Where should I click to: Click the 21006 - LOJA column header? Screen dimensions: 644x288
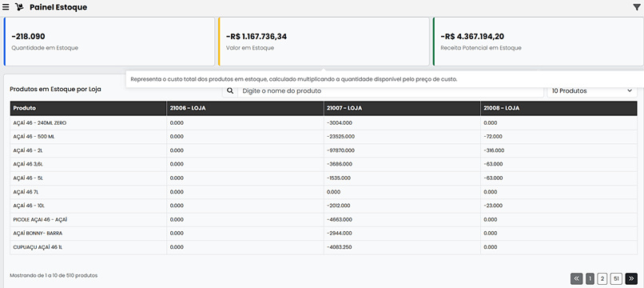245,108
